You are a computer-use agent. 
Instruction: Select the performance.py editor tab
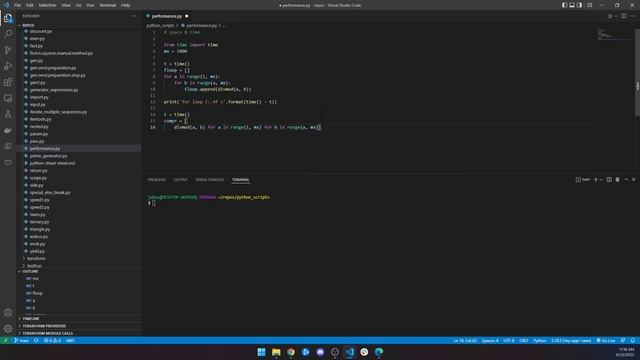(x=167, y=16)
